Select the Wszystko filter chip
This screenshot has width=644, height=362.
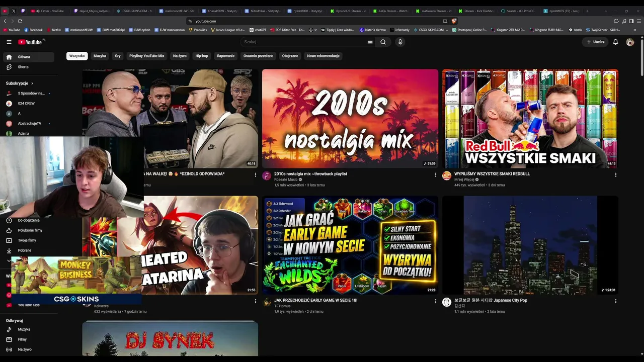tap(77, 56)
